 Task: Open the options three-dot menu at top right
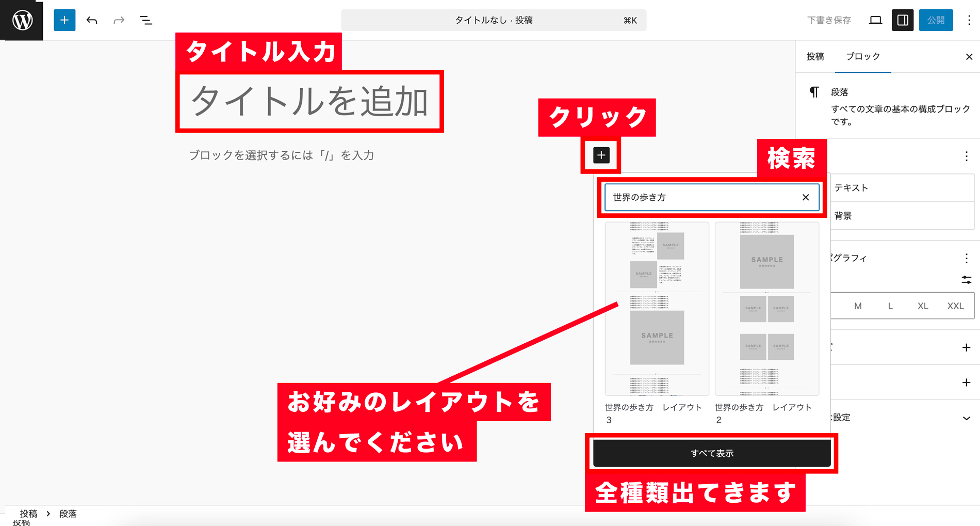pos(969,20)
